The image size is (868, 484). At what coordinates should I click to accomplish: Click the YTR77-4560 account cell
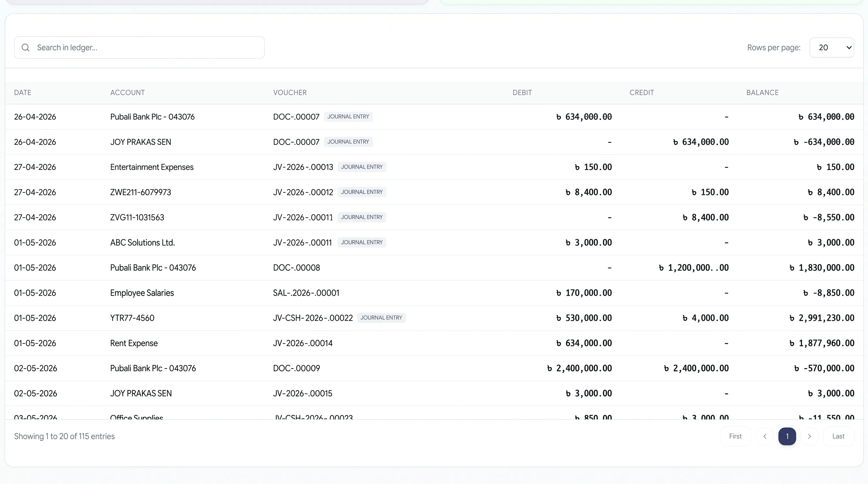(x=132, y=318)
